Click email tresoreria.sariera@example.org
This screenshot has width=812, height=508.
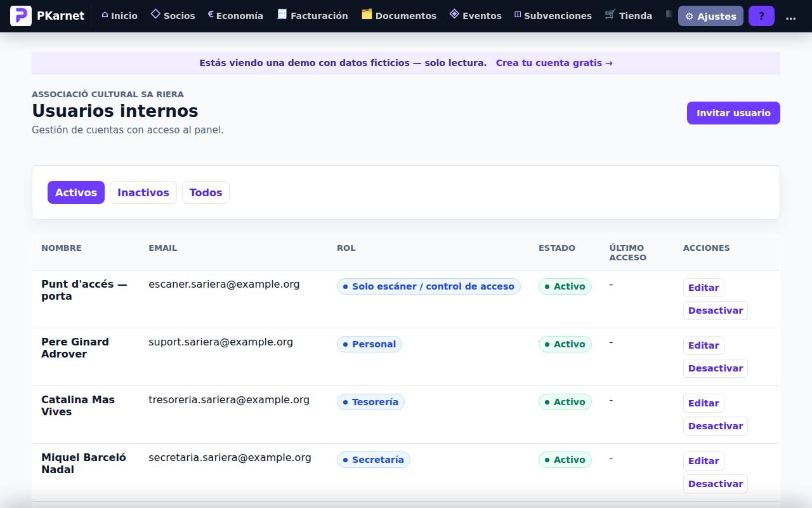coord(229,400)
